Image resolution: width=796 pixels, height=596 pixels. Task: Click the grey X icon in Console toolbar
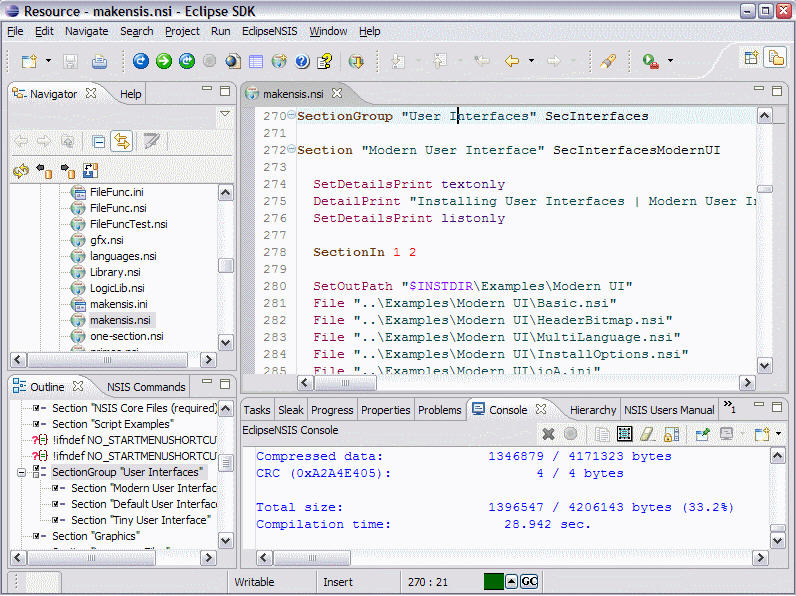548,434
